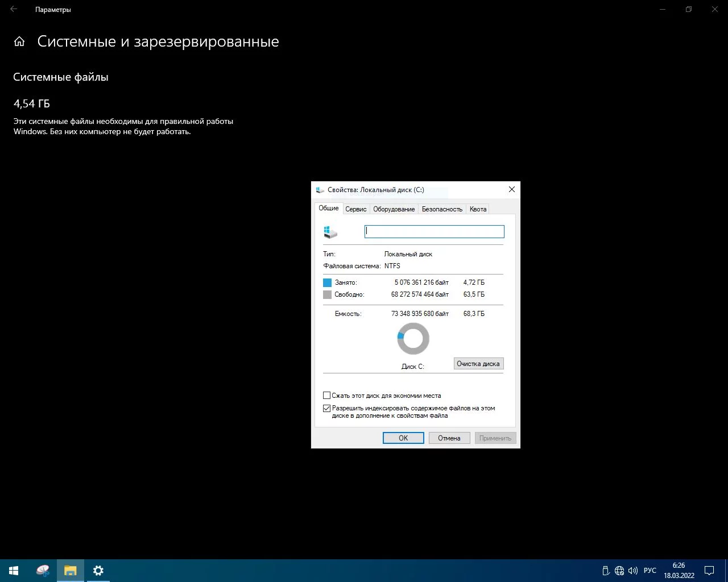Click the blue Занято color swatch
The image size is (728, 582).
tap(327, 282)
